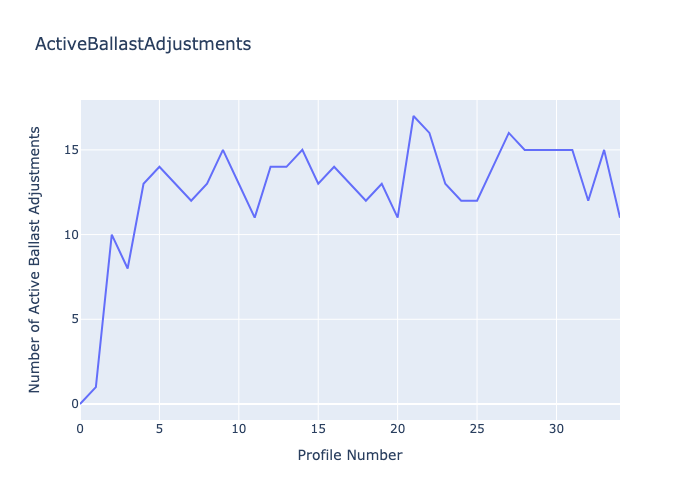The height and width of the screenshot is (500, 700).
Task: Click the ActiveBallastAdjustments chart title
Action: click(142, 44)
